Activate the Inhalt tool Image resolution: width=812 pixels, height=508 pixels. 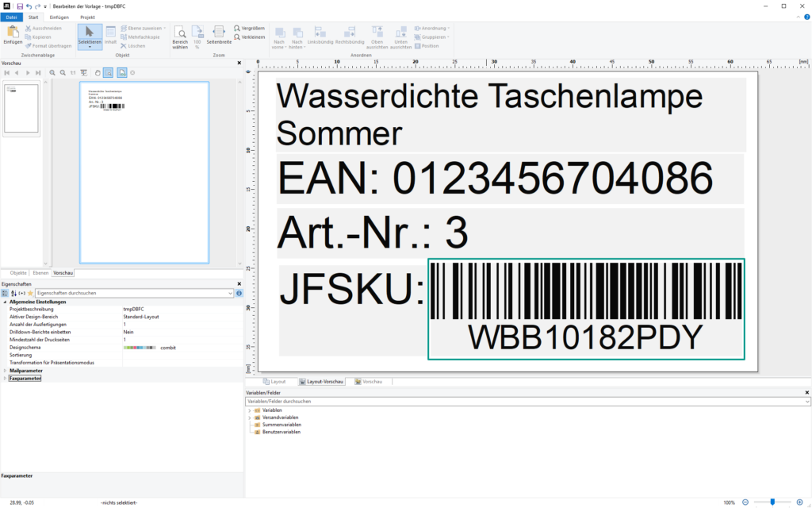[x=112, y=36]
